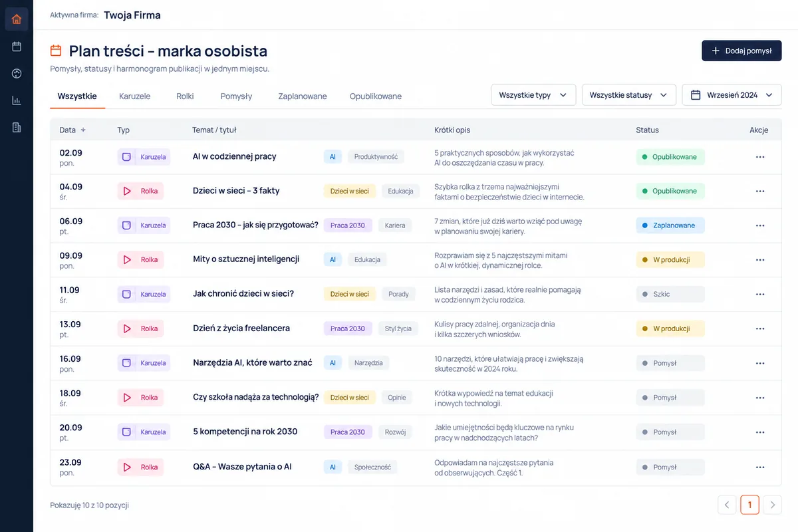798x532 pixels.
Task: Click the Karuzela type icon in the 11.09 row
Action: (126, 294)
